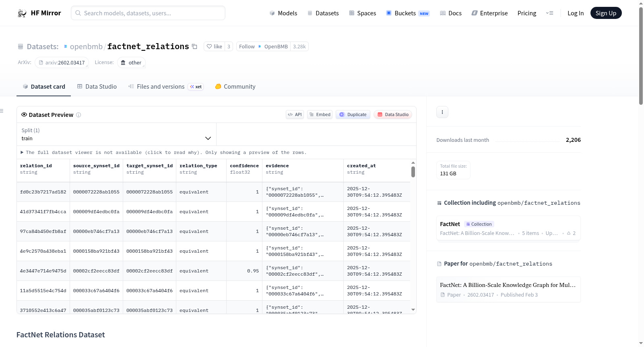Click the preview table scroll down arrow

tap(413, 310)
